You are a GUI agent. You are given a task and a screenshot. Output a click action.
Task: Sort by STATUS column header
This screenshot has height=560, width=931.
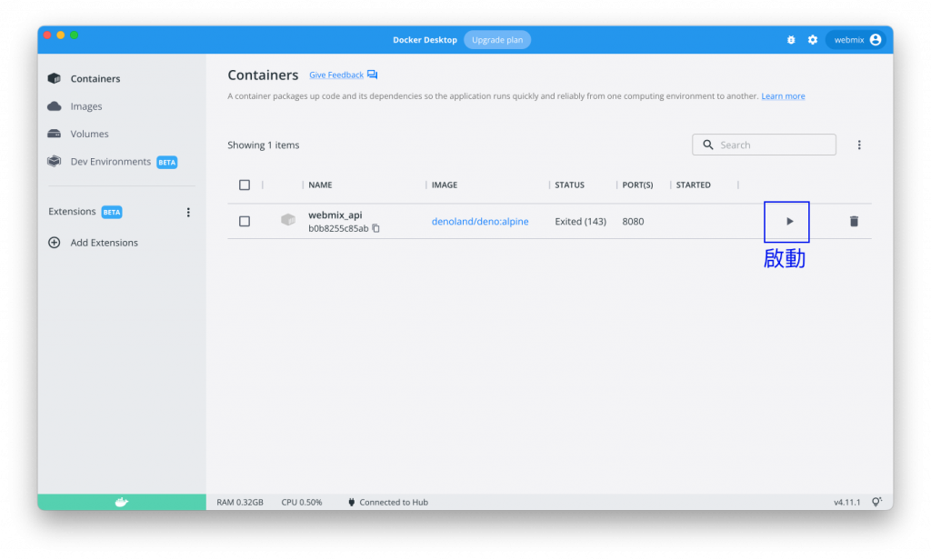coord(569,185)
